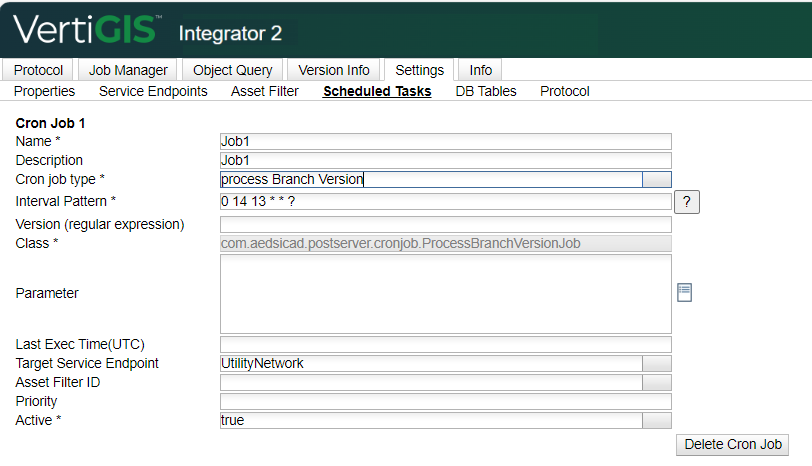Open the Object Query tab
This screenshot has height=466, width=812.
click(x=233, y=70)
